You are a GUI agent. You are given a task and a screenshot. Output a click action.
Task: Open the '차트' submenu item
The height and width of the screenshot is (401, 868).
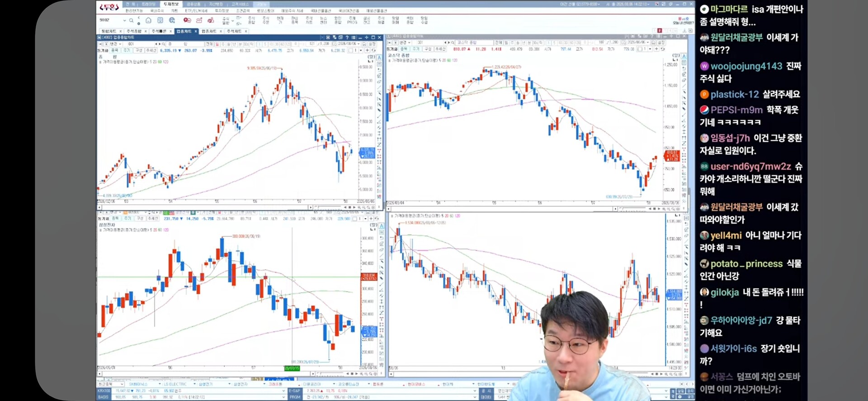point(174,10)
